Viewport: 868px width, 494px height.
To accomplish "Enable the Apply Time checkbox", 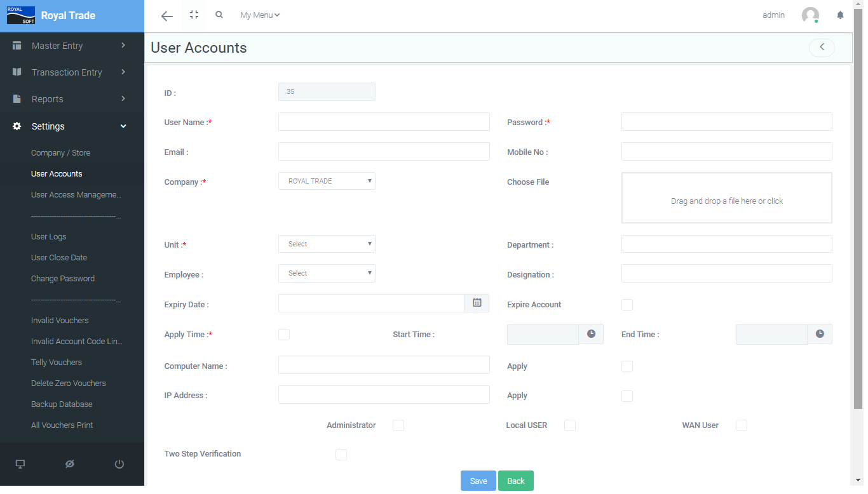I will (284, 335).
